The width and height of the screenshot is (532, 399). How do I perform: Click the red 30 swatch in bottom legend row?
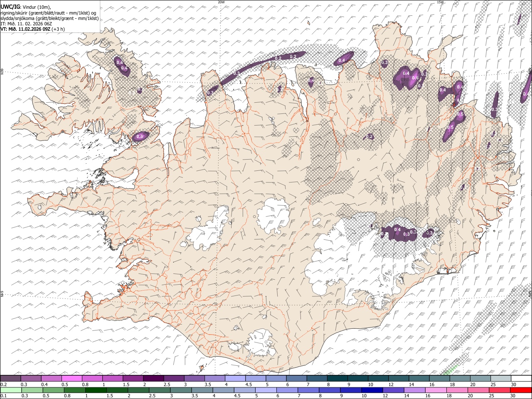tap(521, 390)
